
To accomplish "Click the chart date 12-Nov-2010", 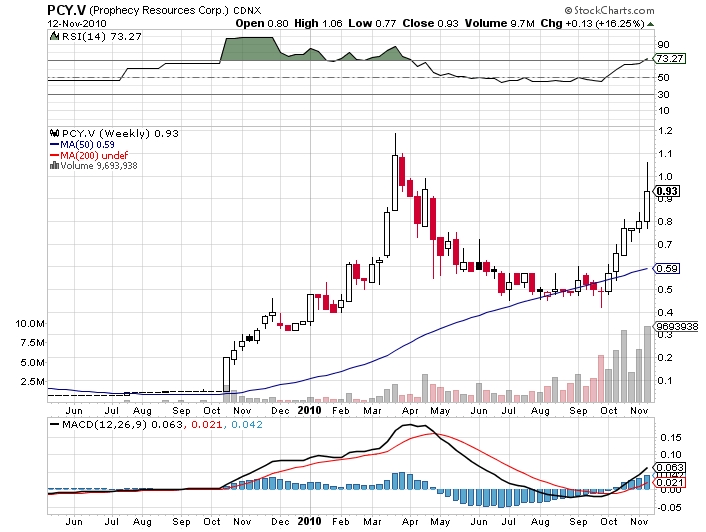I will [x=77, y=23].
